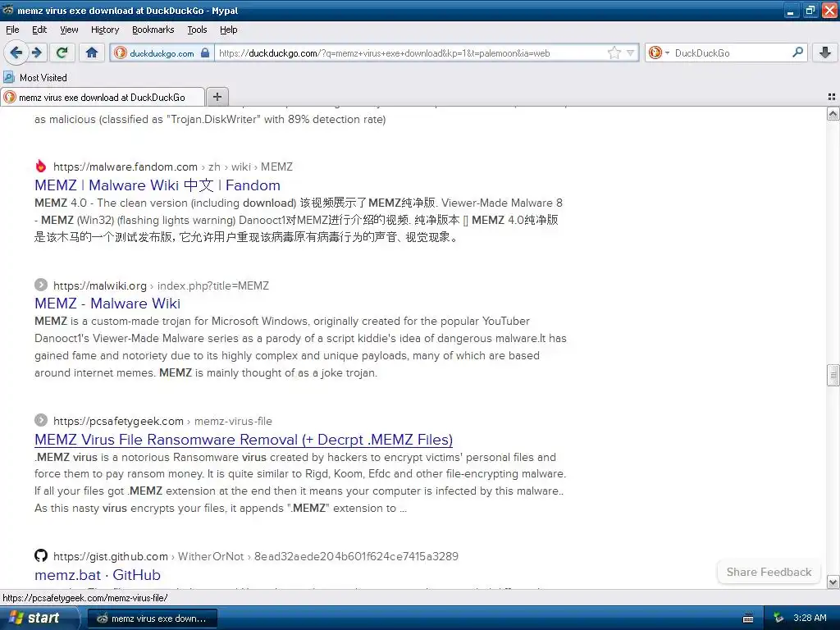Viewport: 840px width, 630px height.
Task: Click the DuckDuckGo favicon on the tab
Action: click(10, 97)
